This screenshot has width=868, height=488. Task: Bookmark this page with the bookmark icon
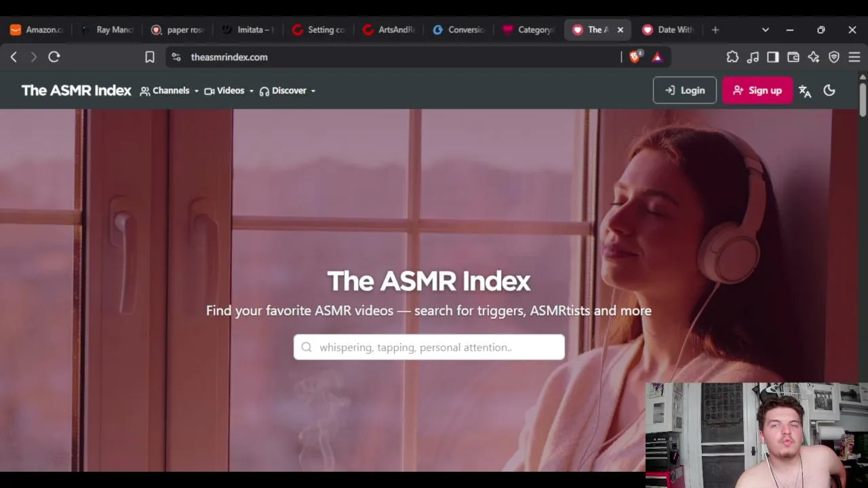coord(150,57)
